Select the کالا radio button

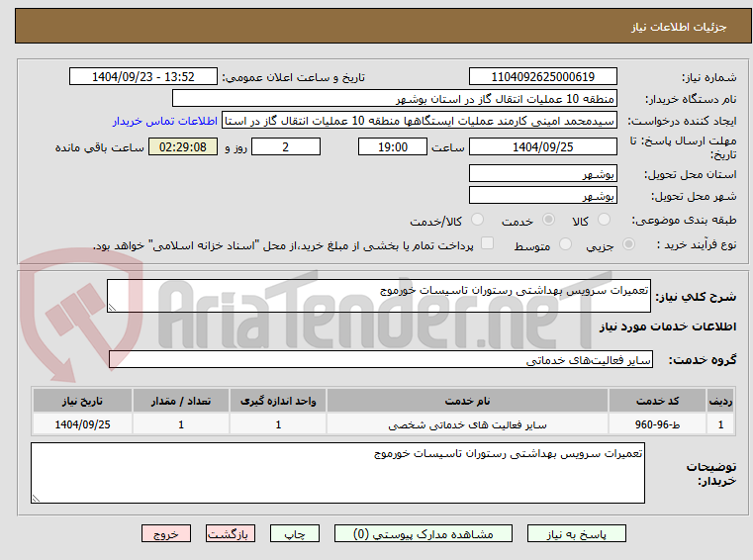click(x=604, y=220)
